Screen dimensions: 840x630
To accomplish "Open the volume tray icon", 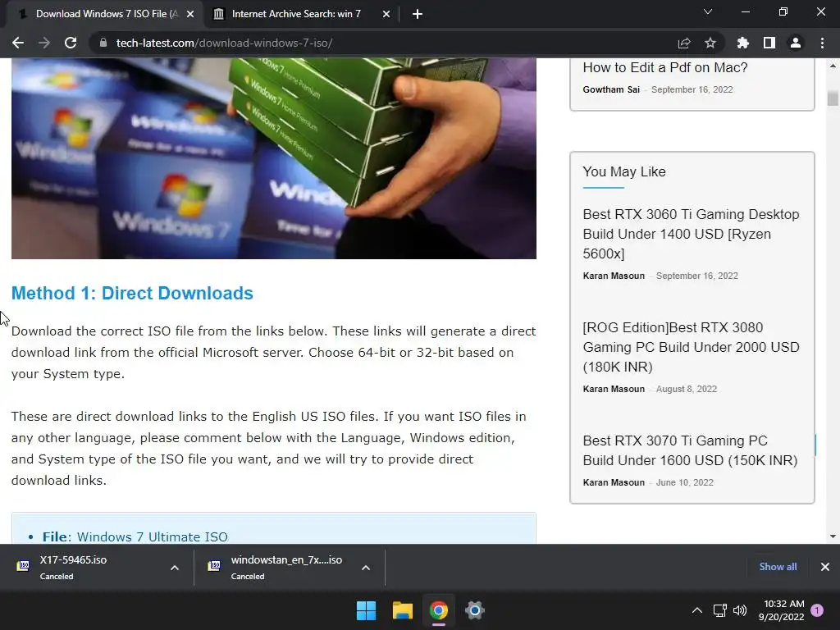I will 740,610.
